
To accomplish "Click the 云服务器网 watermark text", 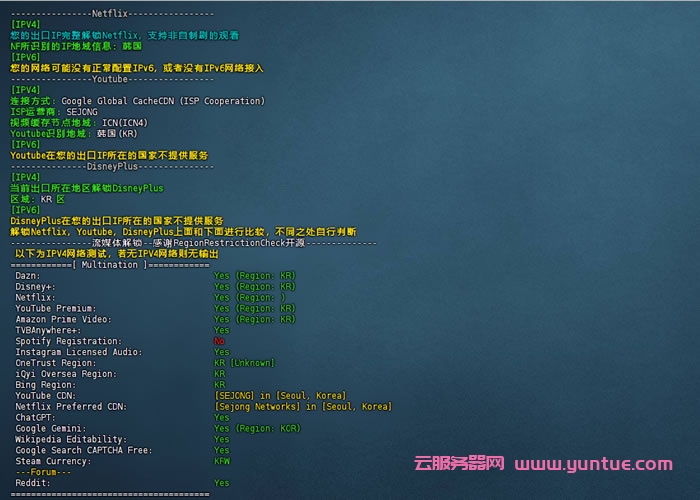I will tap(459, 464).
